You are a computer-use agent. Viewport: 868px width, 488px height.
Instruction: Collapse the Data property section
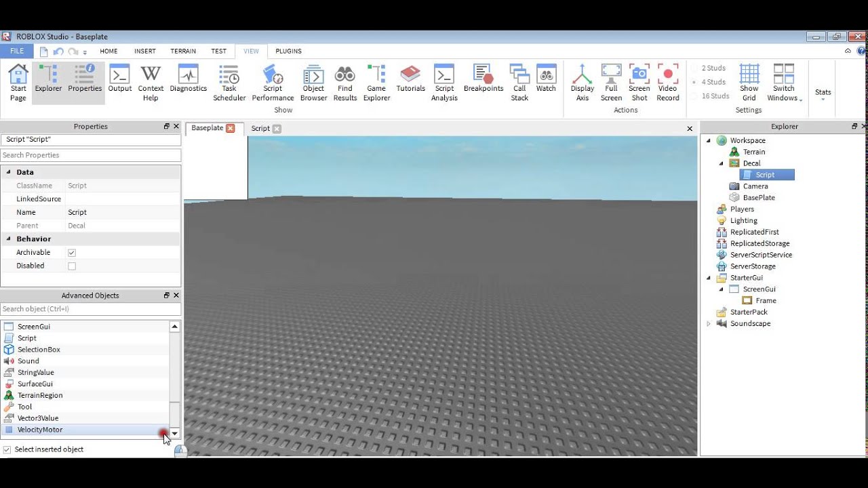click(8, 172)
